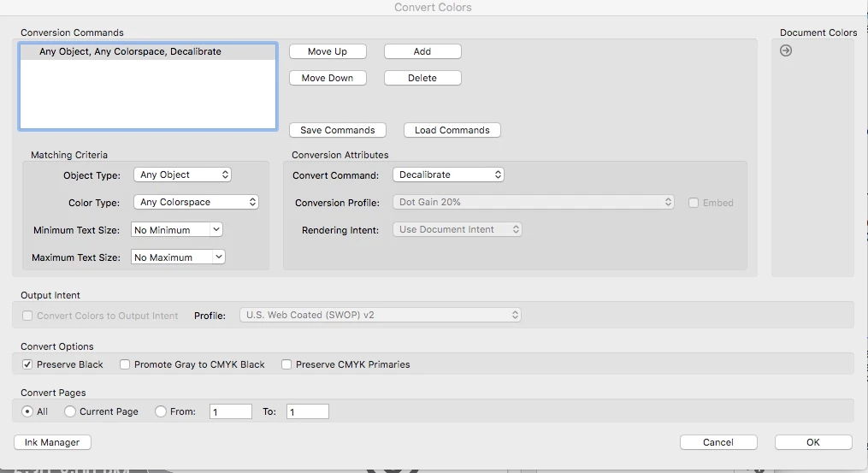Select the From page range radio button
Image resolution: width=868 pixels, height=473 pixels.
tap(161, 411)
